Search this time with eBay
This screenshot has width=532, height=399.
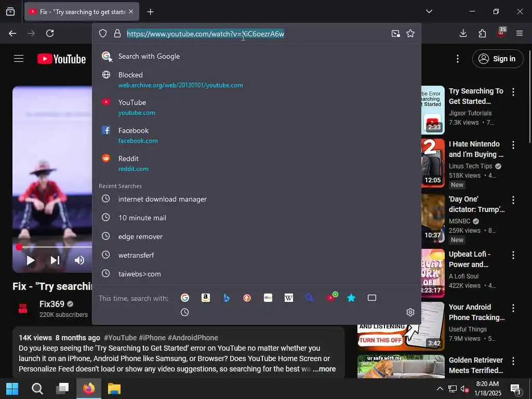pyautogui.click(x=268, y=298)
